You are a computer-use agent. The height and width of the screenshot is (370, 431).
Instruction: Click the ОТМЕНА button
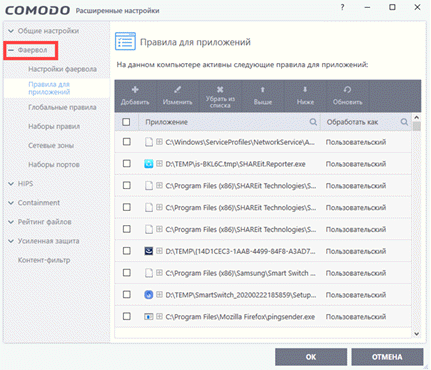[x=387, y=357]
